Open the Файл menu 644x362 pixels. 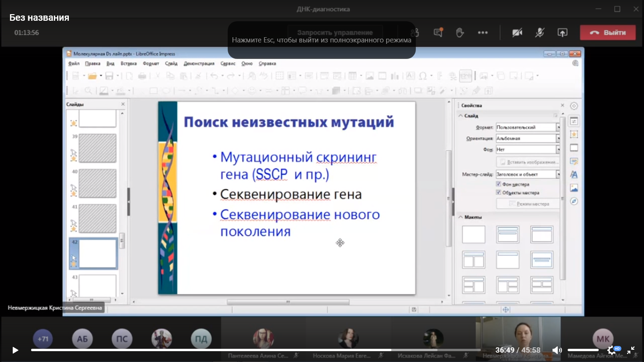[x=74, y=63]
